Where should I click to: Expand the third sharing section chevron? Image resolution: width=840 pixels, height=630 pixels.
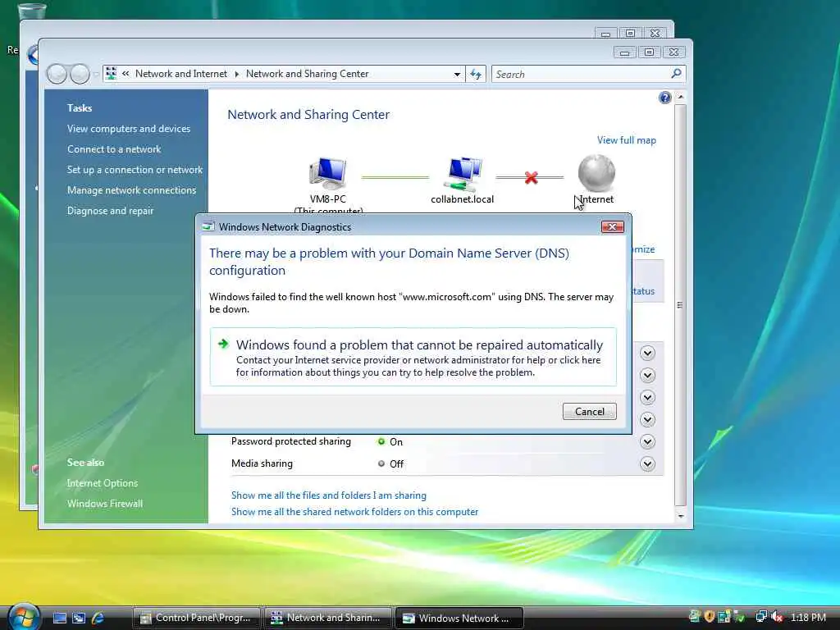648,397
